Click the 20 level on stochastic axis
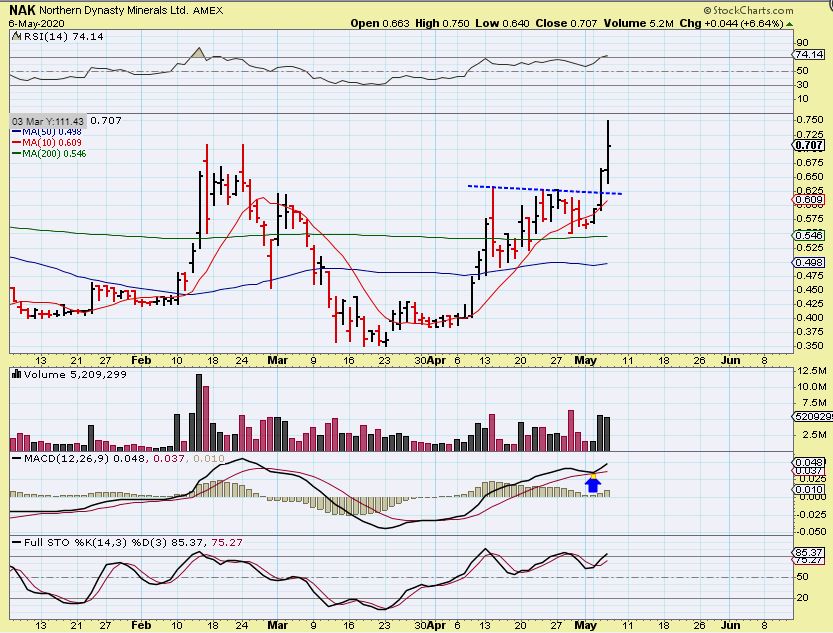This screenshot has width=833, height=633. 803,598
